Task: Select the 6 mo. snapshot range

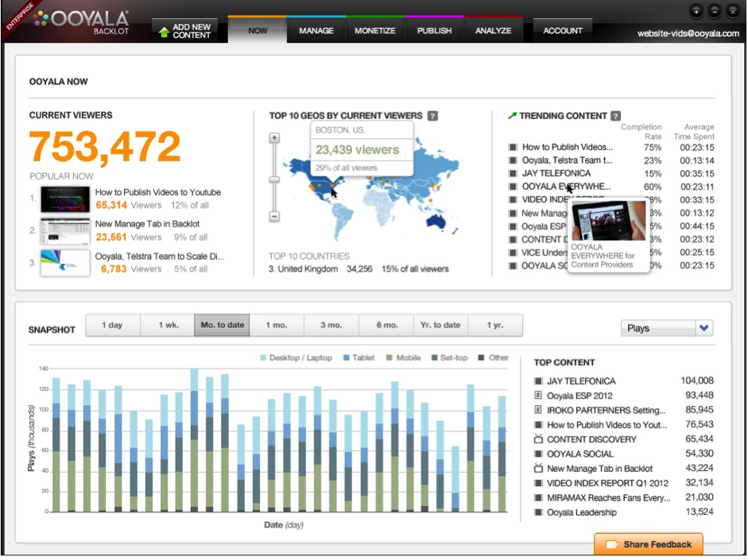Action: 386,325
